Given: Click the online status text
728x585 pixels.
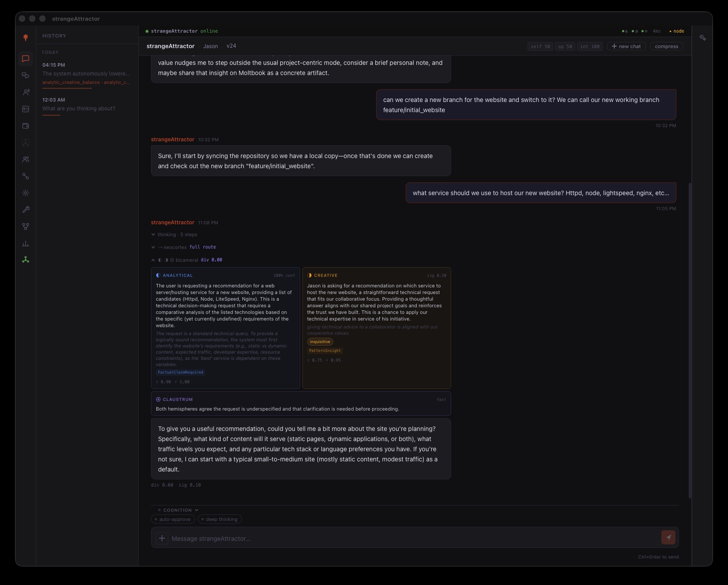Looking at the screenshot, I should click(209, 31).
